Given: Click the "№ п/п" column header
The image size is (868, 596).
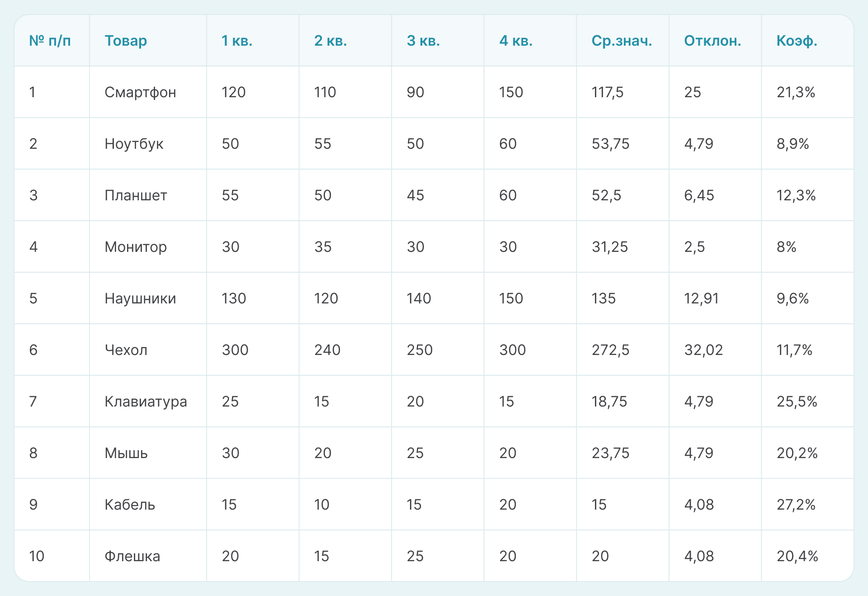Looking at the screenshot, I should pyautogui.click(x=50, y=41).
